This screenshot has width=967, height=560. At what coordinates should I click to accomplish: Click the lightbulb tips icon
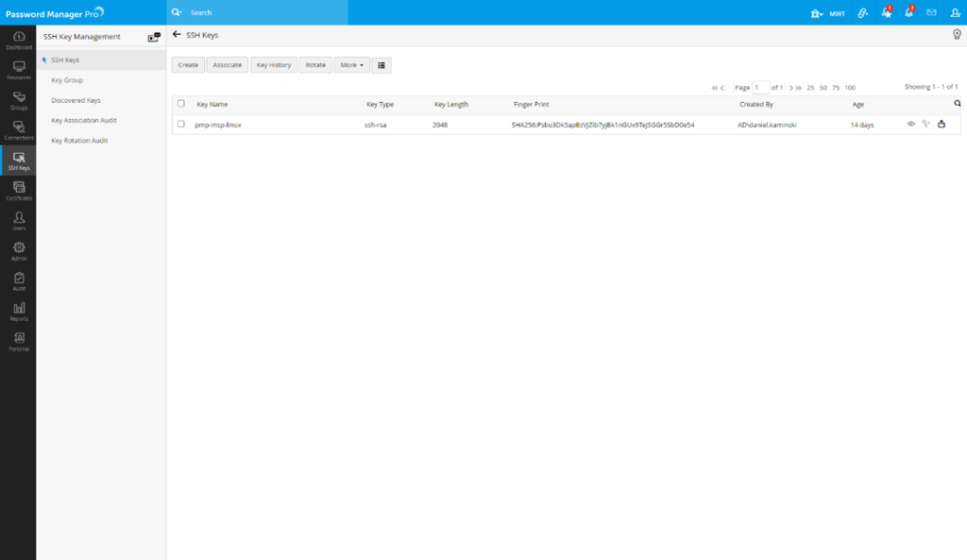[x=957, y=35]
